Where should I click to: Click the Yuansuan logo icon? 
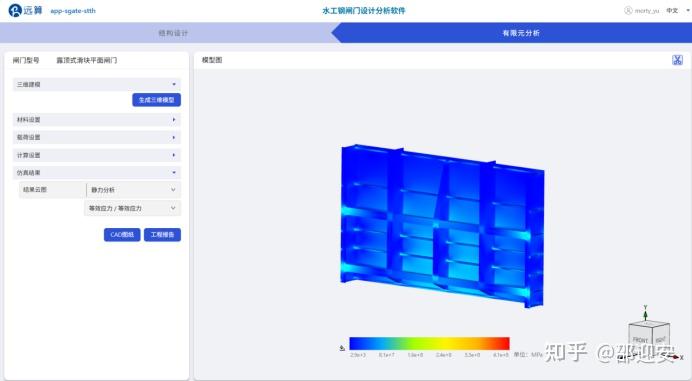[x=15, y=10]
